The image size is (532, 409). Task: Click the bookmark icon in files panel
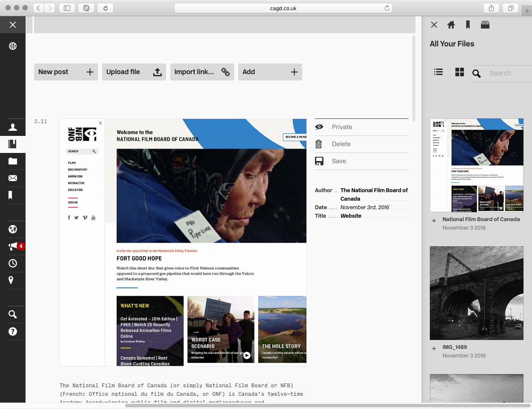[468, 25]
